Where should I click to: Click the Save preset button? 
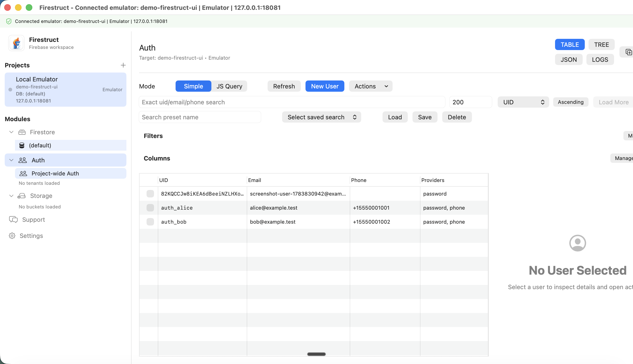click(x=425, y=117)
